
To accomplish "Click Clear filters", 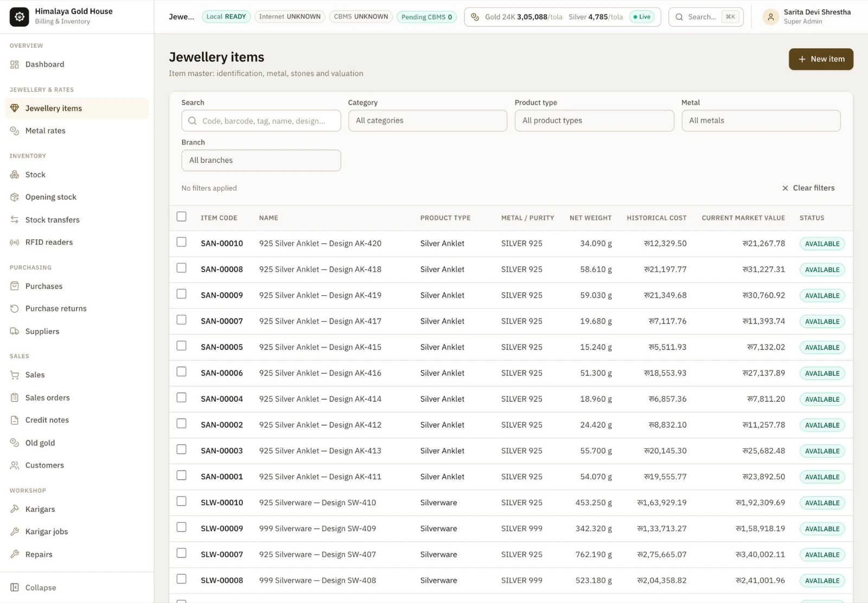I will (x=808, y=188).
